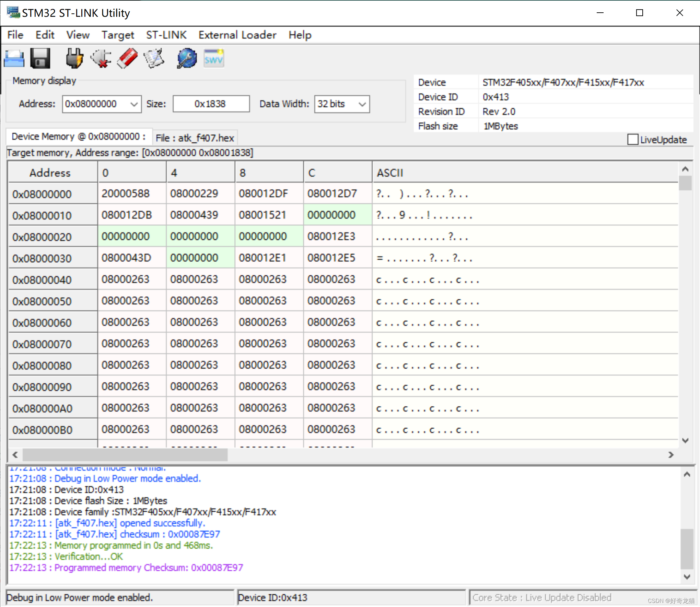Click log line Verification...OK
The height and width of the screenshot is (607, 700).
pyautogui.click(x=66, y=556)
